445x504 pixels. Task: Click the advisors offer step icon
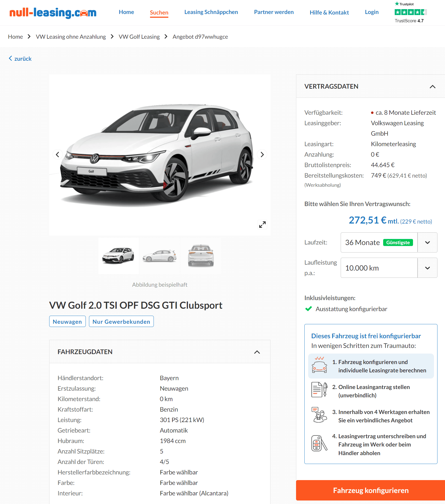(319, 415)
